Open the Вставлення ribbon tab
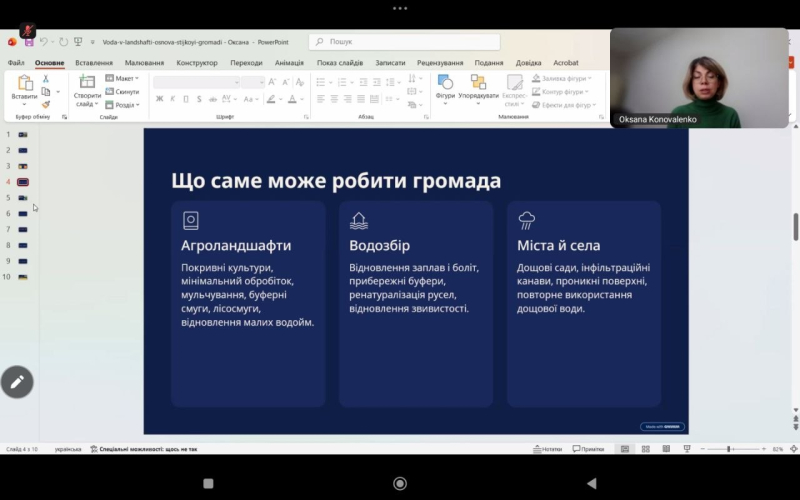The width and height of the screenshot is (800, 500). [94, 63]
